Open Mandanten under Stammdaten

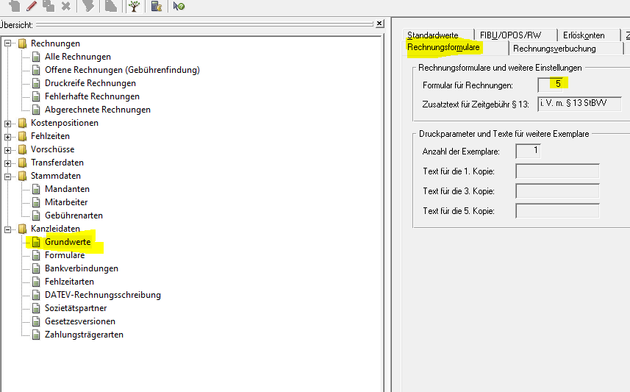pyautogui.click(x=67, y=189)
